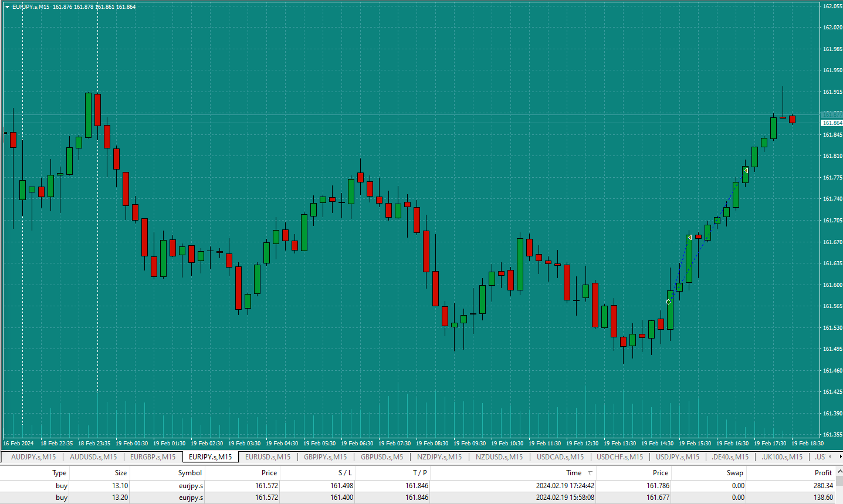Open the EURGBP.s,M15 chart tab

coord(153,457)
